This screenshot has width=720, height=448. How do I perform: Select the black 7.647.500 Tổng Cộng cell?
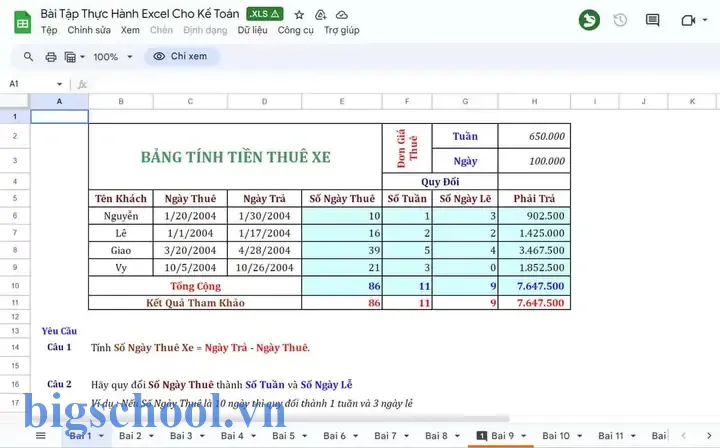534,286
